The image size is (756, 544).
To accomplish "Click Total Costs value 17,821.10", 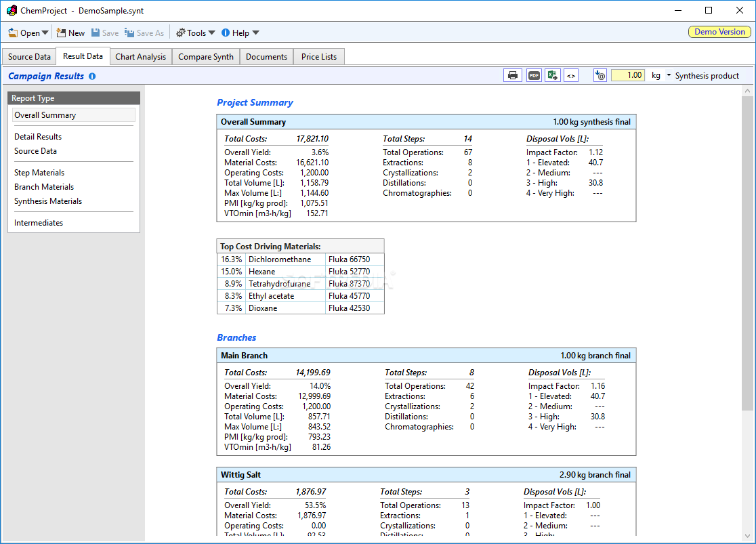I will point(312,139).
